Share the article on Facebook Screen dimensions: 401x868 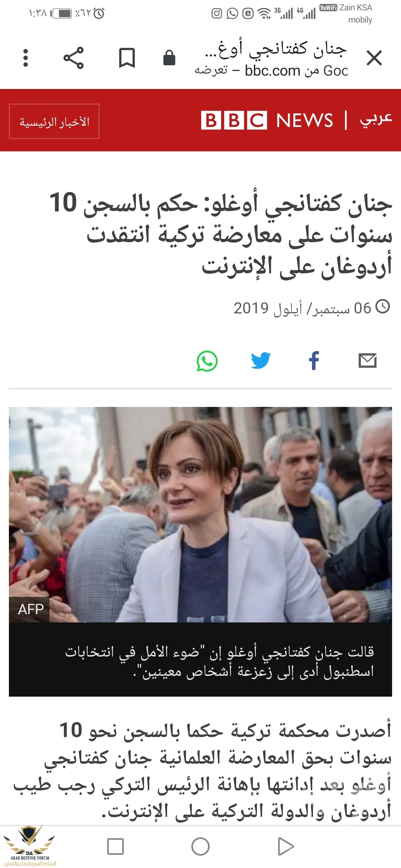point(314,361)
